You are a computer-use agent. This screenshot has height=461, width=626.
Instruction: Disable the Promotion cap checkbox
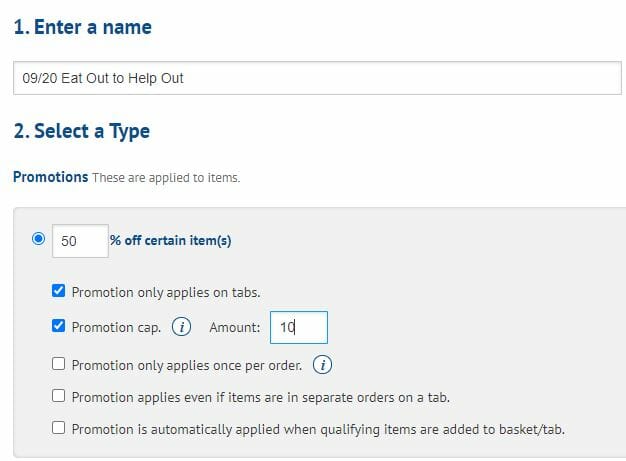[x=59, y=327]
